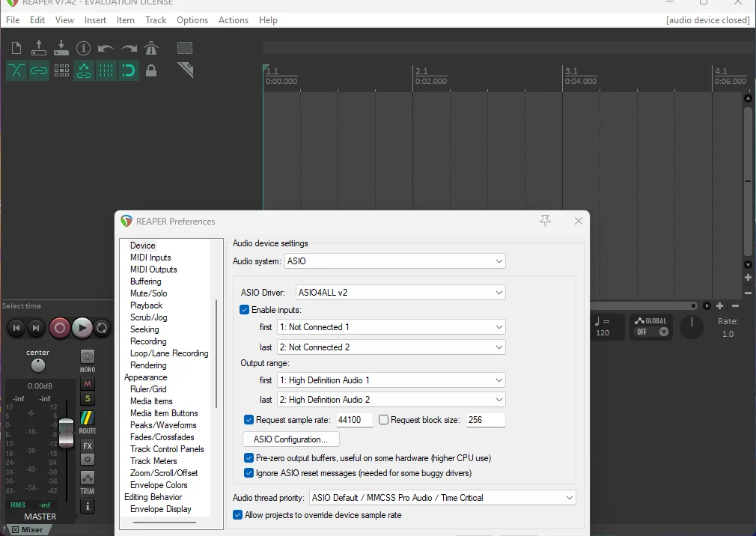756x536 pixels.
Task: Click the New Project toolbar icon
Action: click(16, 48)
